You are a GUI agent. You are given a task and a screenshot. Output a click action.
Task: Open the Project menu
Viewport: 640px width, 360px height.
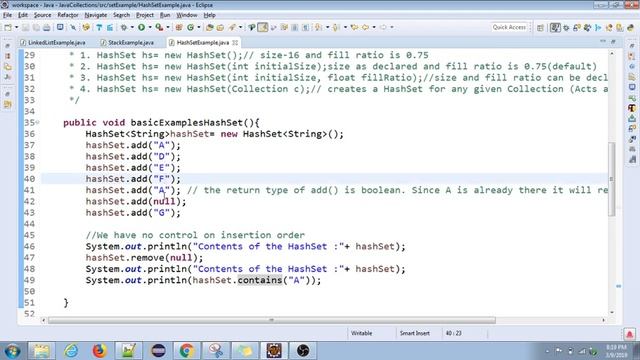point(144,15)
